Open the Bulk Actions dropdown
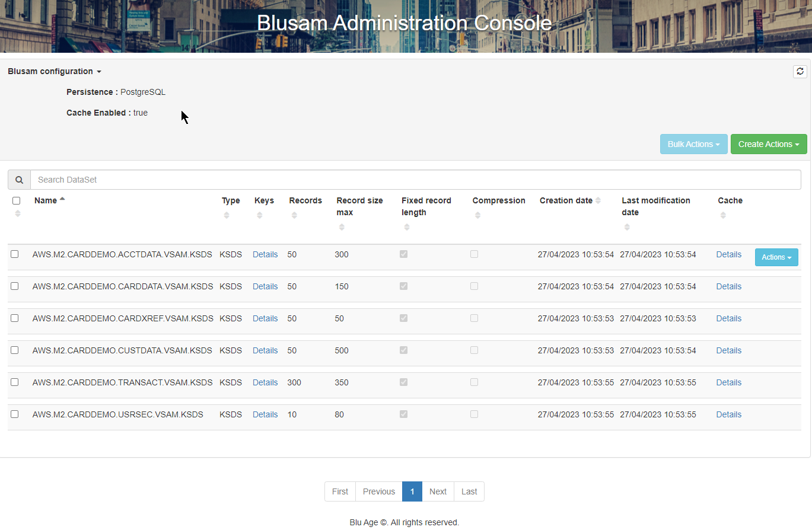 (x=693, y=143)
